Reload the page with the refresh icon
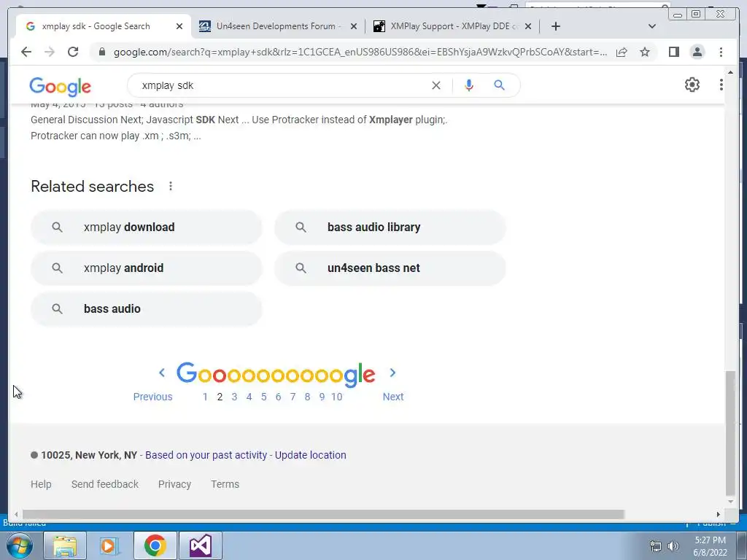Image resolution: width=747 pixels, height=560 pixels. 73,52
